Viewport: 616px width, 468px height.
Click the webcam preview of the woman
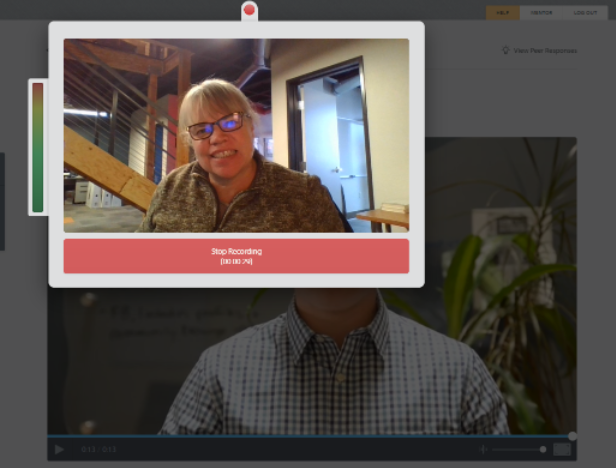click(236, 135)
